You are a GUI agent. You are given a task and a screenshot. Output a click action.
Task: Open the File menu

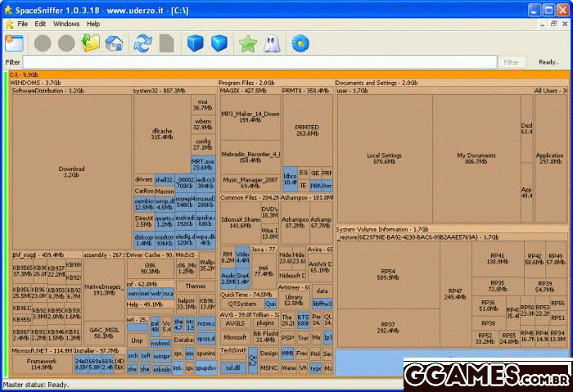tap(23, 24)
